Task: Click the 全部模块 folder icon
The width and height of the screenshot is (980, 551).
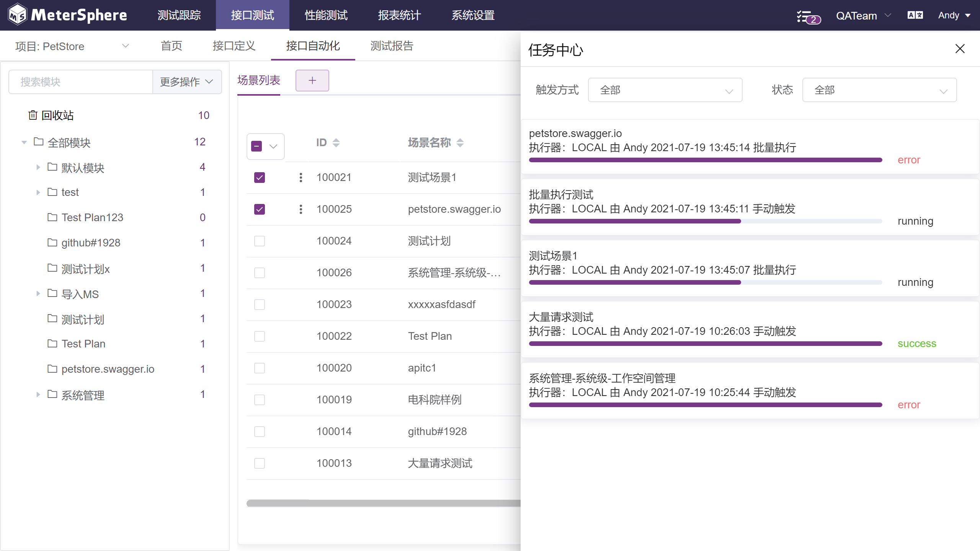Action: click(x=38, y=142)
